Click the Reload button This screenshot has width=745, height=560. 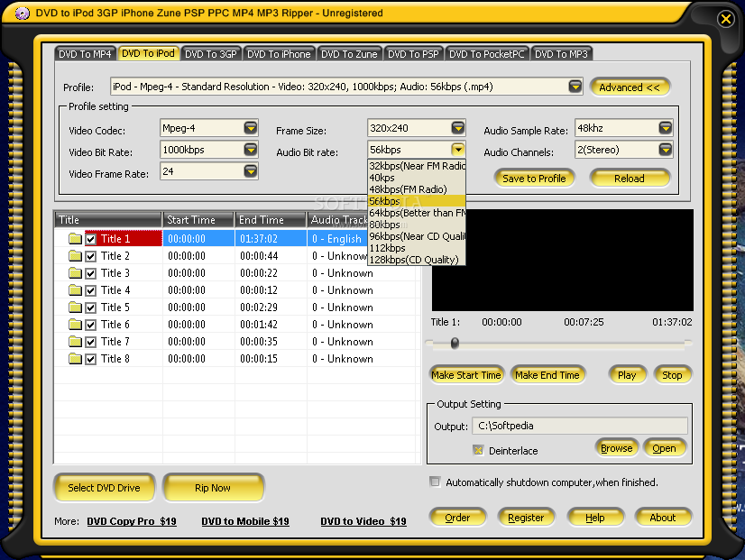(629, 179)
